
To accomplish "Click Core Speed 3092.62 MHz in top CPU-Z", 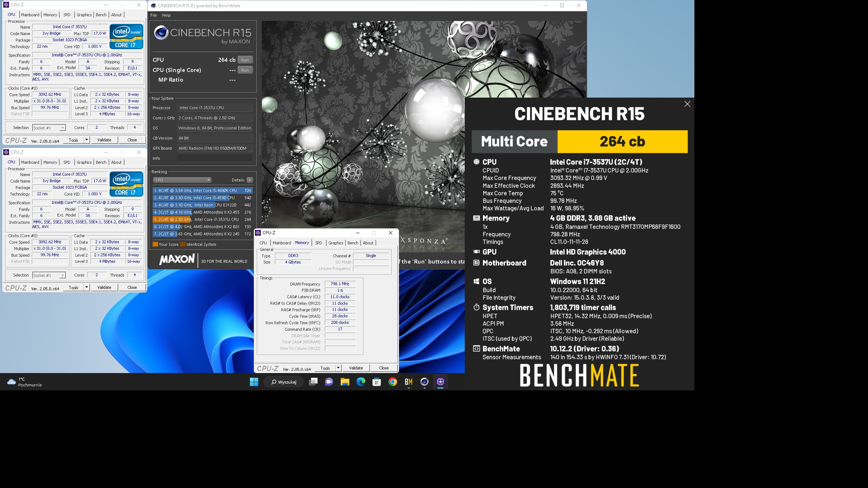I will 50,94.
